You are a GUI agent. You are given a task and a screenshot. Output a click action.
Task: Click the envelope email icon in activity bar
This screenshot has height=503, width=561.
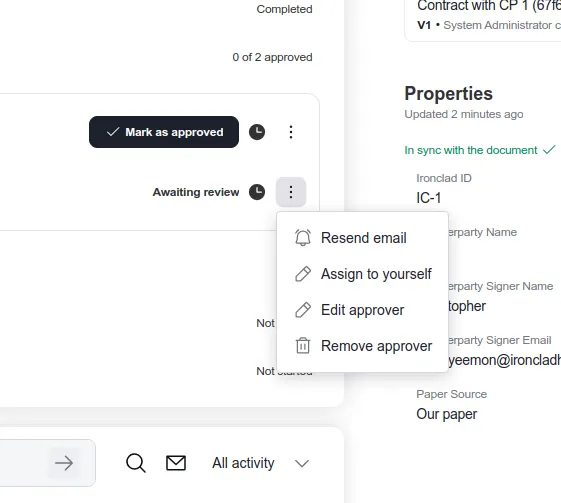pyautogui.click(x=176, y=463)
